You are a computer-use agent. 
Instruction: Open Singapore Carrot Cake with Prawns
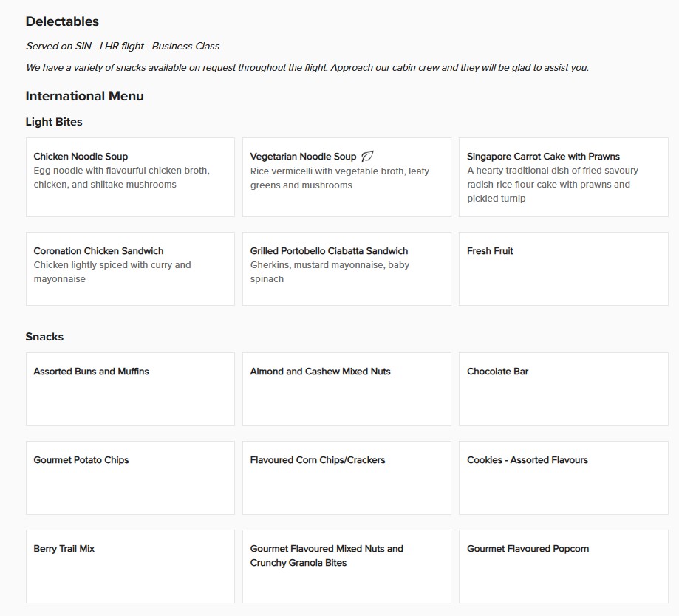coord(563,177)
